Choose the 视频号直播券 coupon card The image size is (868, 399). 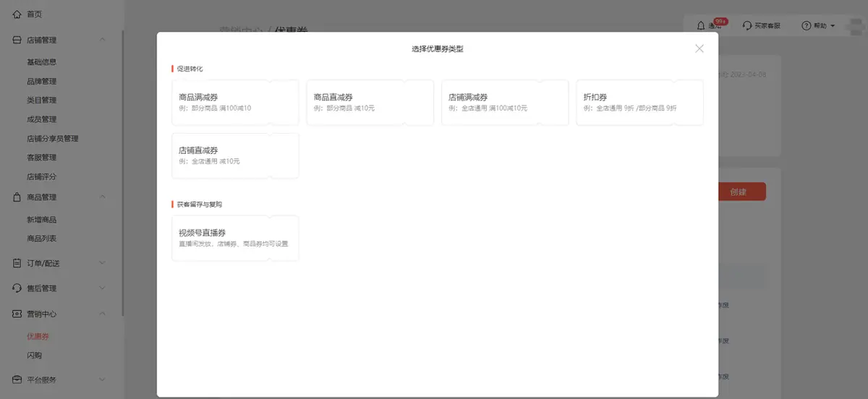235,238
